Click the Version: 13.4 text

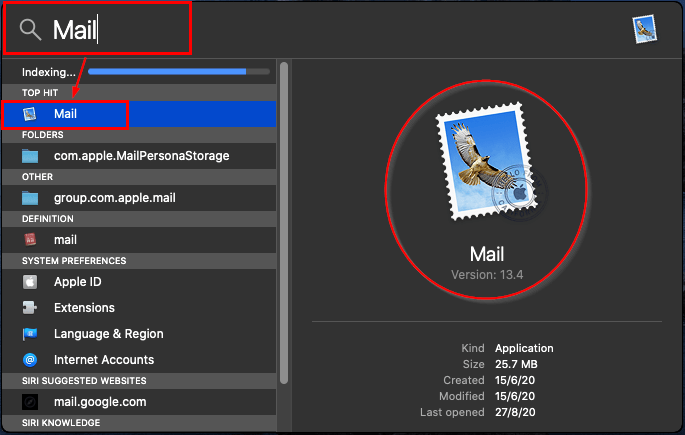click(x=487, y=275)
